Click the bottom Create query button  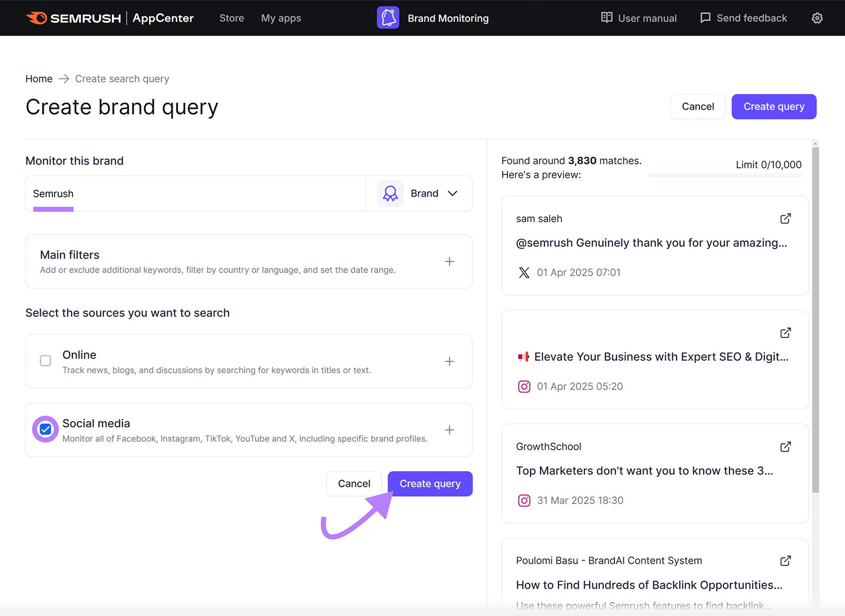[x=430, y=484]
